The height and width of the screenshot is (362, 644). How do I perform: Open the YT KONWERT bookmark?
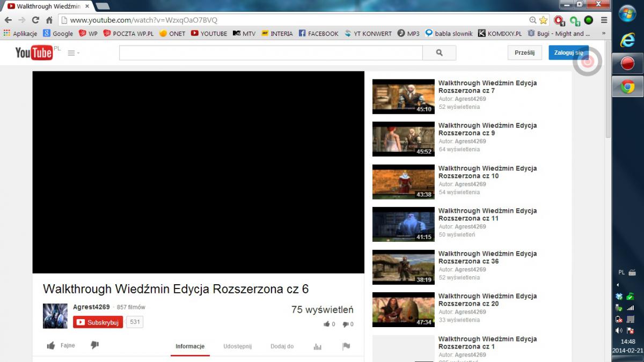point(368,33)
